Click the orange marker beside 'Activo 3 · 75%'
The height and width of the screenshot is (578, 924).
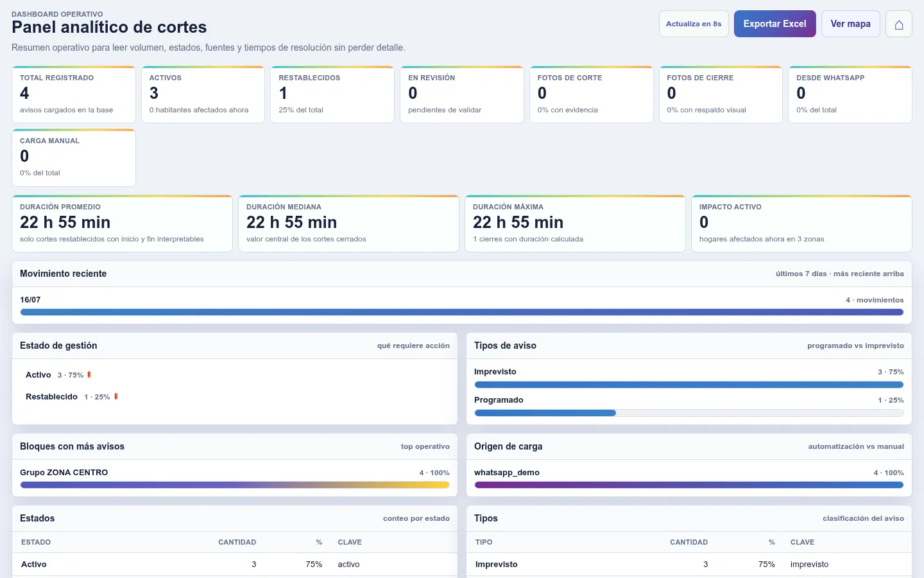pyautogui.click(x=89, y=374)
